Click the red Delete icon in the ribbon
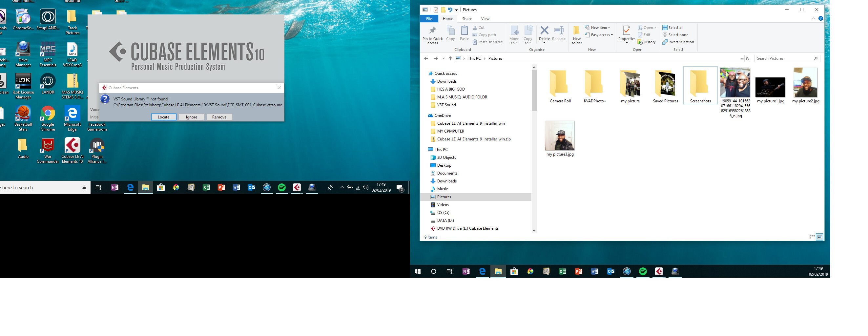The width and height of the screenshot is (868, 336). 544,31
